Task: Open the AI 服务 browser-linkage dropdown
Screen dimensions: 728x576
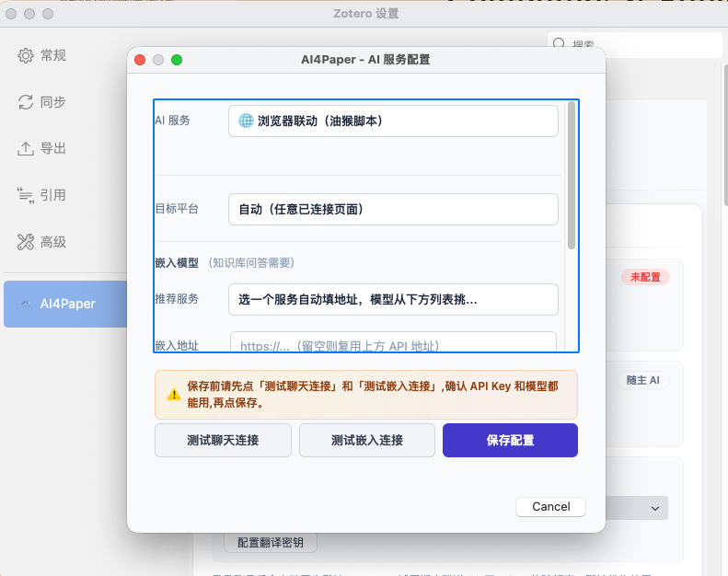Action: point(393,121)
